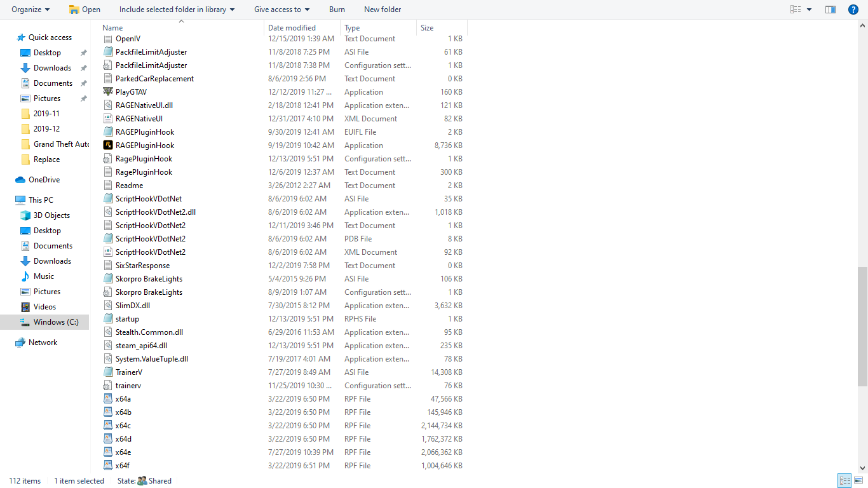Click the Music note icon

coord(25,276)
